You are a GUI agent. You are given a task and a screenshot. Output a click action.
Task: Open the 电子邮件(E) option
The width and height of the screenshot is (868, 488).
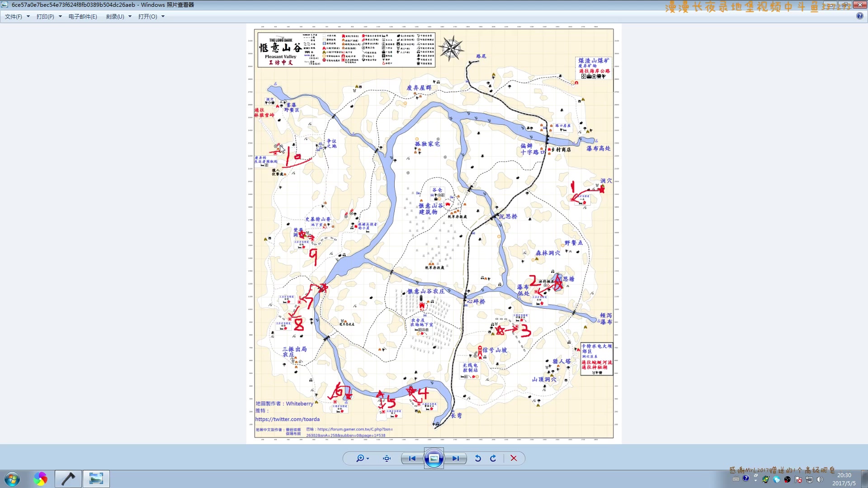[x=83, y=16]
